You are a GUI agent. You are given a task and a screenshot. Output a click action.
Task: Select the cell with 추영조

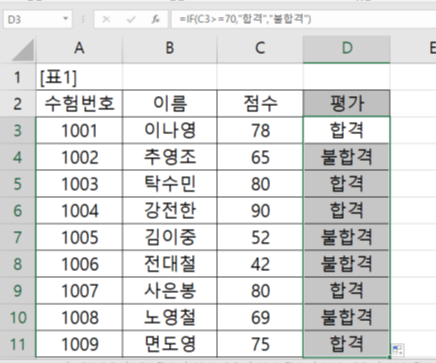tap(170, 157)
